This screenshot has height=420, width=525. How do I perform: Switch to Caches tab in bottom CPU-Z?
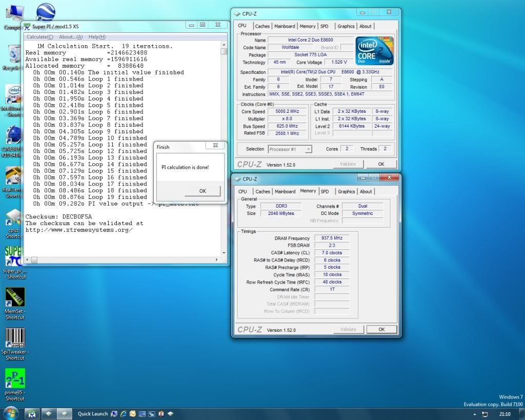262,192
